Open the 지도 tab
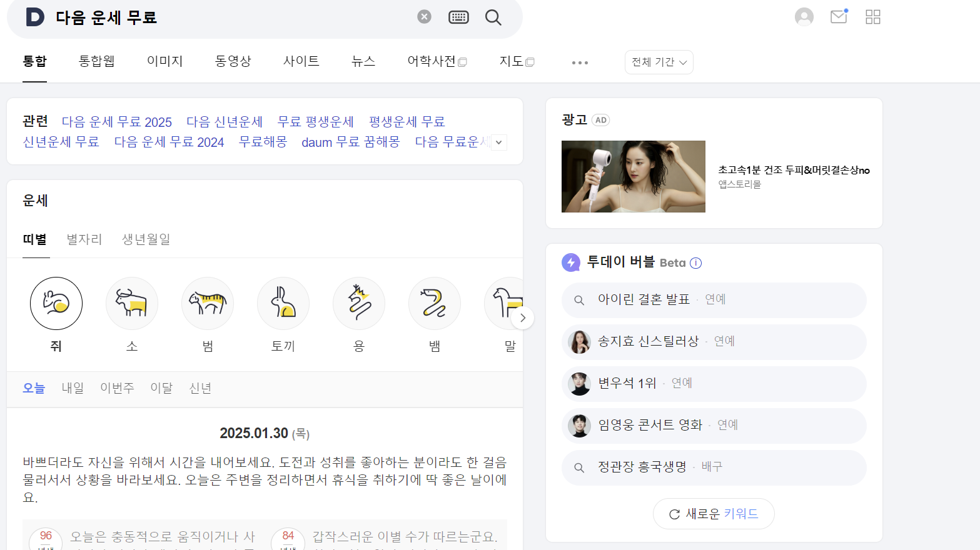980x550 pixels. click(517, 61)
